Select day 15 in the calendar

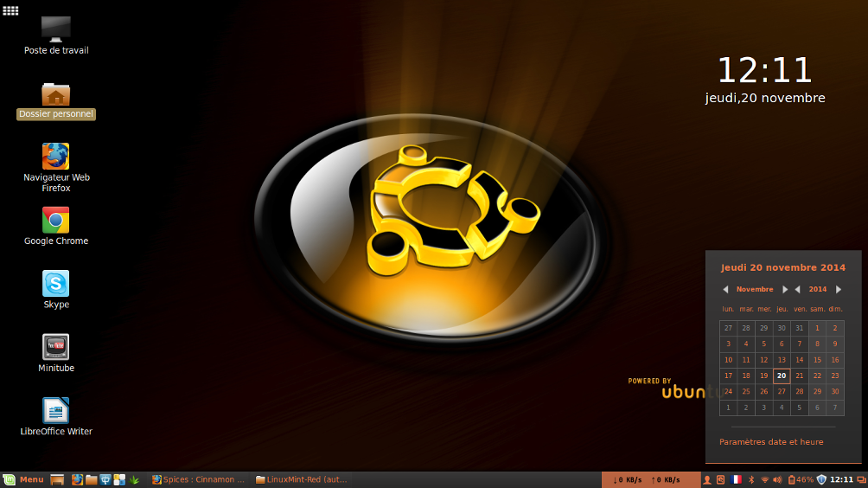[x=817, y=360]
